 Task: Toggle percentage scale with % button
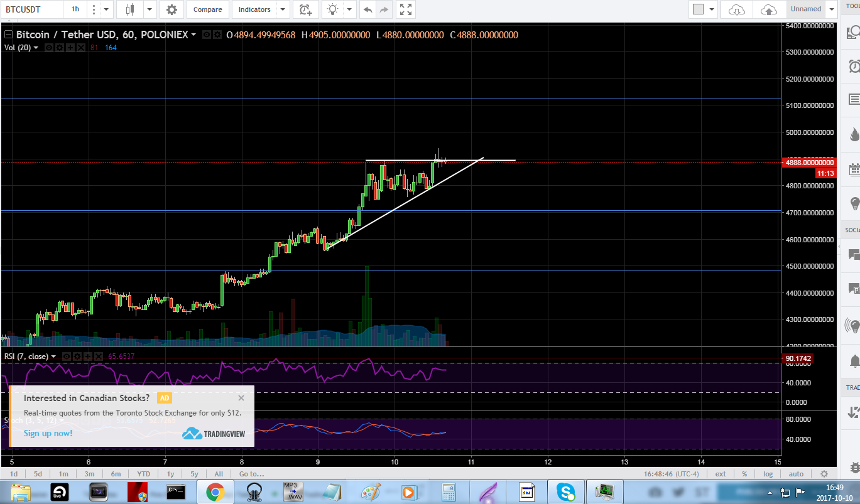pos(744,474)
